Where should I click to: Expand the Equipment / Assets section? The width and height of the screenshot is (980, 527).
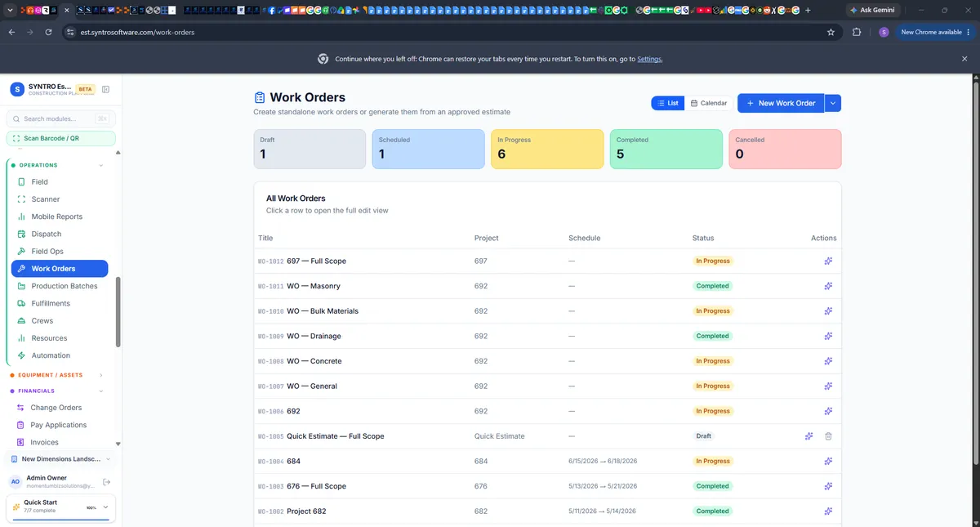click(x=101, y=375)
